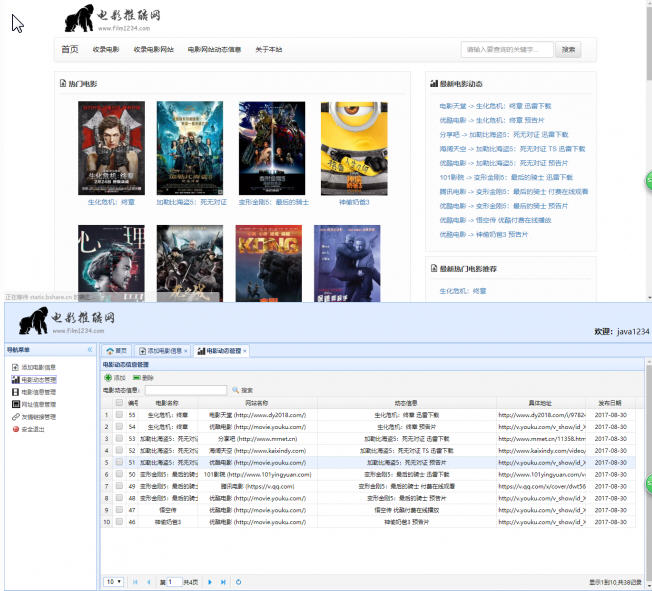Open the 生化危机：终章 link under the poster
The image size is (652, 591).
(111, 202)
